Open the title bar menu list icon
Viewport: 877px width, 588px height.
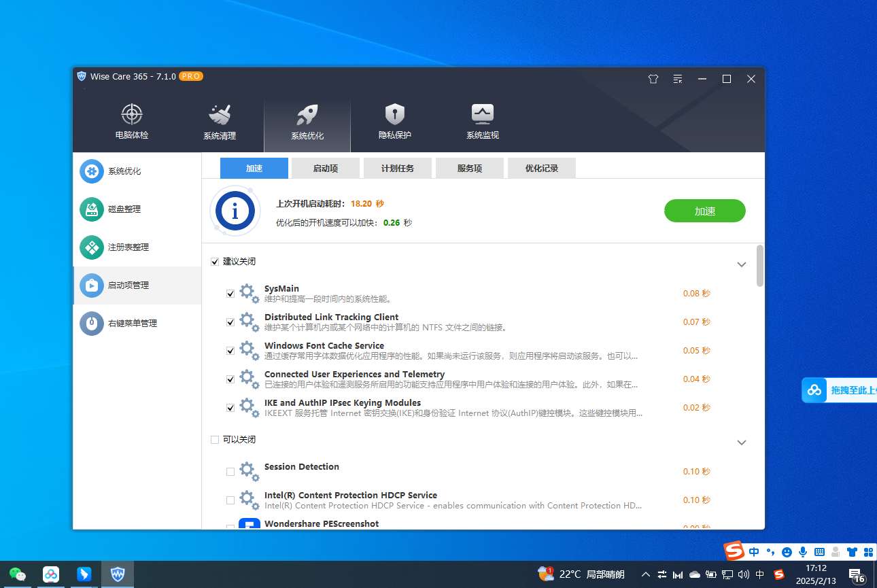[678, 79]
